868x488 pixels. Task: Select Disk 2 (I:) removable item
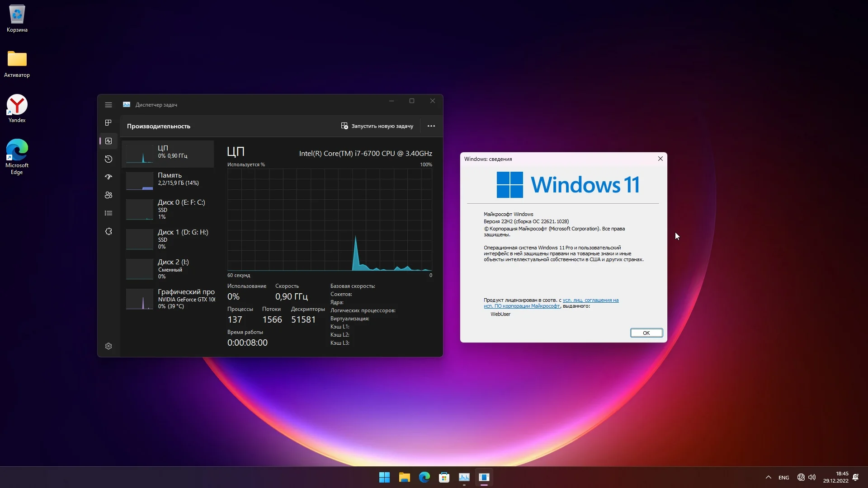[x=168, y=269]
